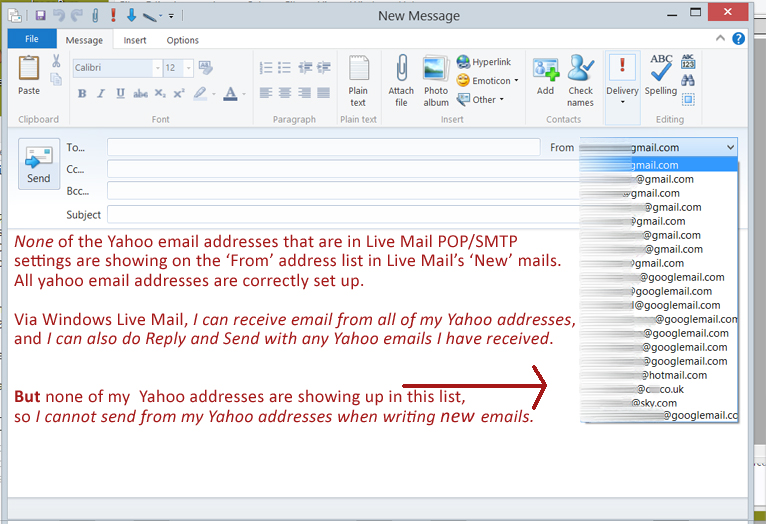Apply bulleted list formatting
Viewport: 766px width, 524px height.
(x=284, y=68)
